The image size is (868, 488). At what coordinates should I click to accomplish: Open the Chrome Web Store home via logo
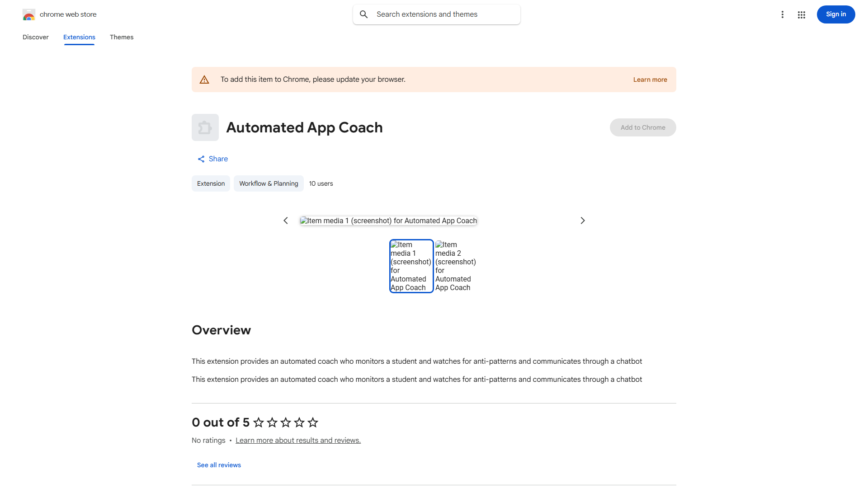coord(29,14)
